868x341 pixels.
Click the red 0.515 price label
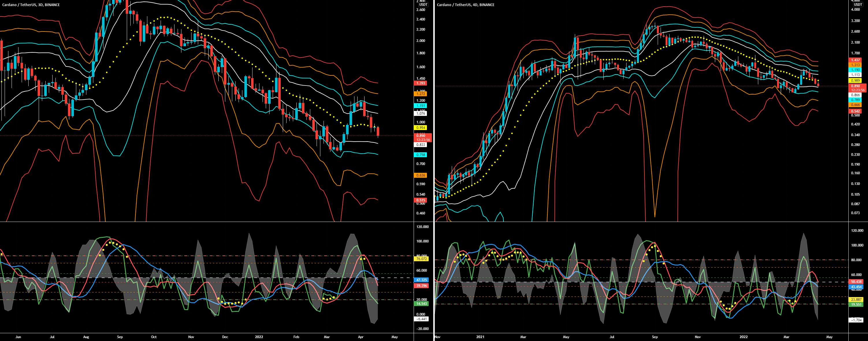(421, 200)
